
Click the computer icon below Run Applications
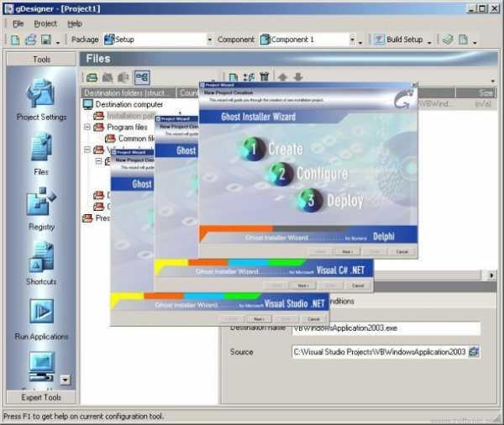pos(41,366)
